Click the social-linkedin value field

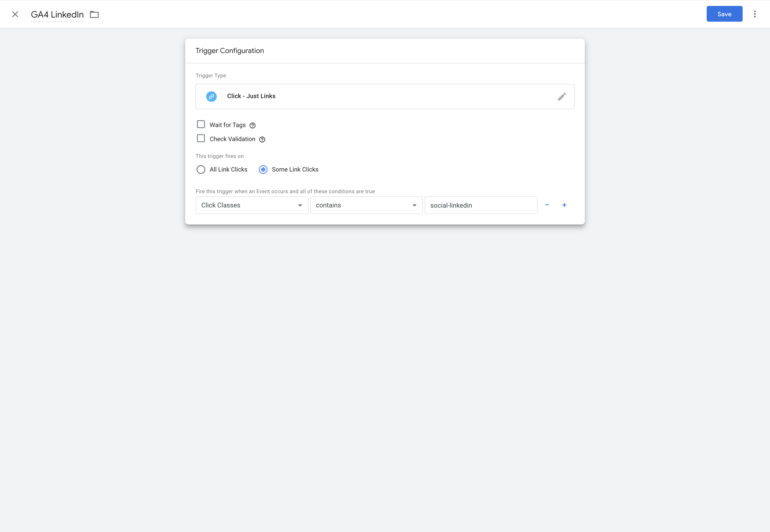click(481, 205)
